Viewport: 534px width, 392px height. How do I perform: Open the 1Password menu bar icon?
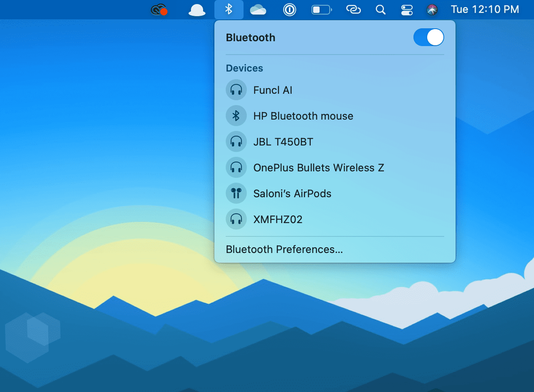pyautogui.click(x=290, y=10)
